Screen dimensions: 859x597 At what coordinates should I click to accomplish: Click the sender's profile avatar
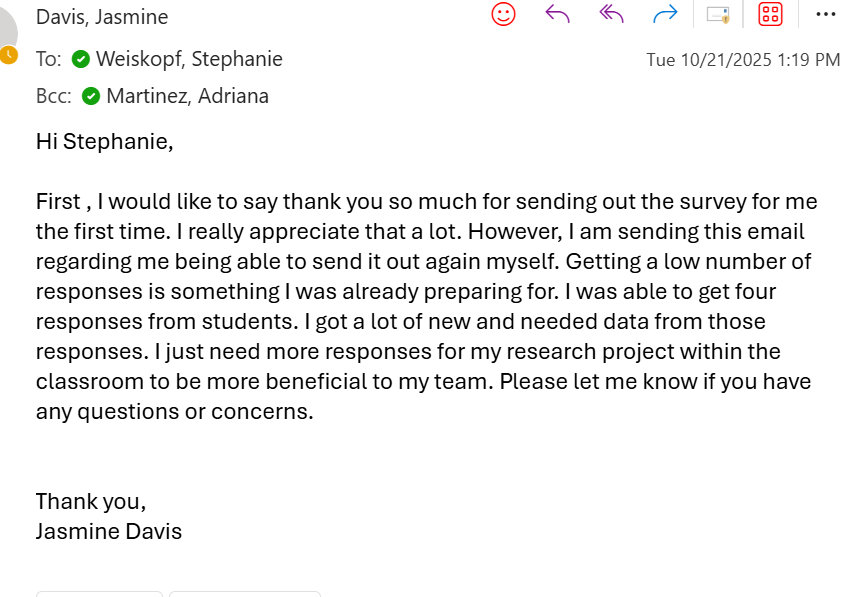tap(6, 24)
